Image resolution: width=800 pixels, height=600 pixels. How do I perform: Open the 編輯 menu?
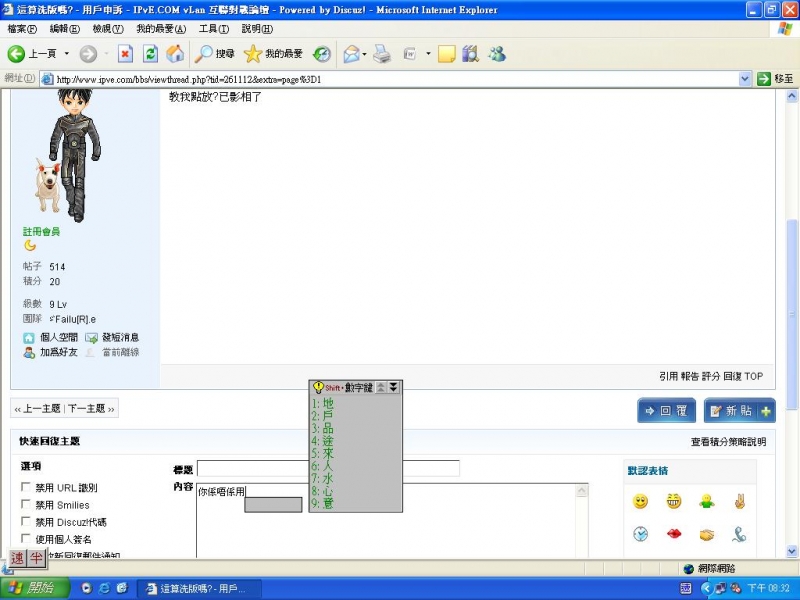click(x=65, y=29)
